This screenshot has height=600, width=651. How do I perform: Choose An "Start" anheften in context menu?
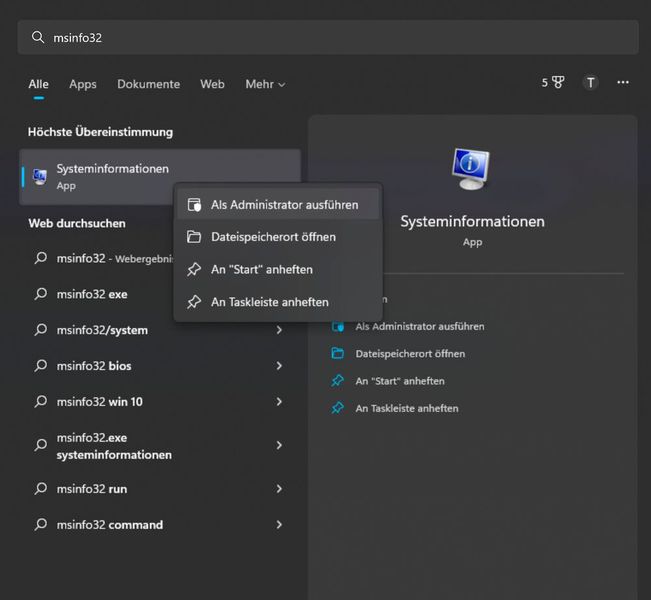[x=278, y=269]
